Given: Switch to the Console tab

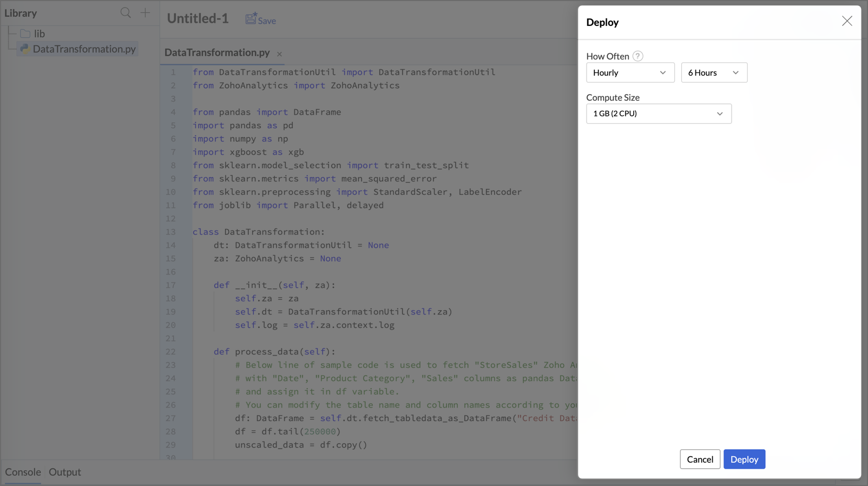Looking at the screenshot, I should (x=23, y=472).
